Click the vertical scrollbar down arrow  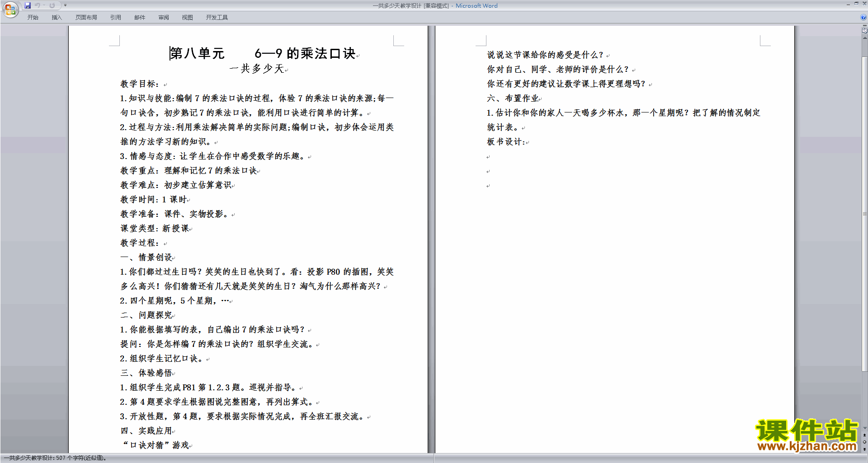pos(865,428)
